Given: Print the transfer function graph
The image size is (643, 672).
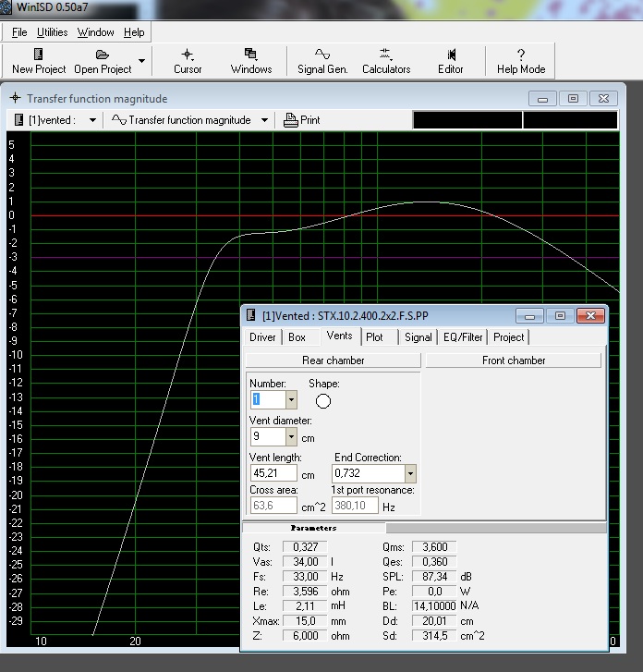Looking at the screenshot, I should point(302,120).
